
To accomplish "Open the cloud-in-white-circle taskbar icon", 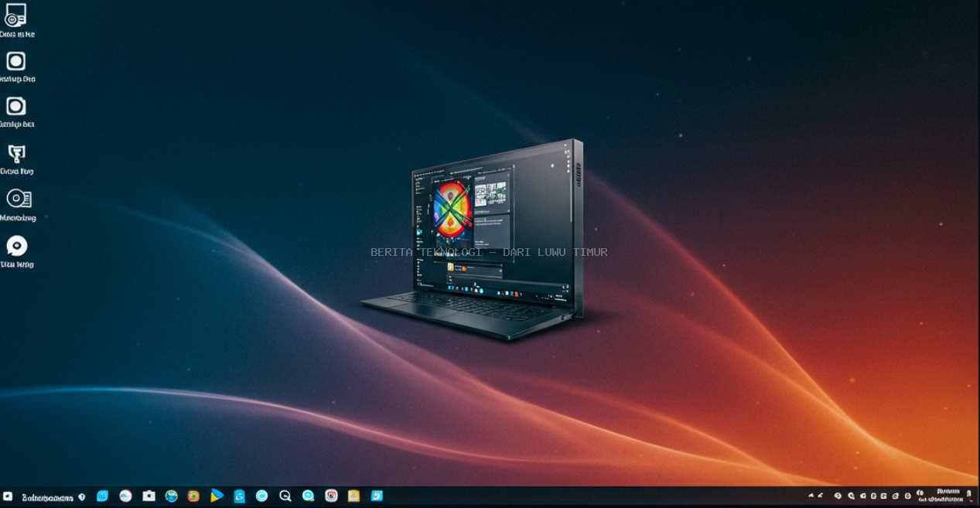I will click(x=125, y=496).
